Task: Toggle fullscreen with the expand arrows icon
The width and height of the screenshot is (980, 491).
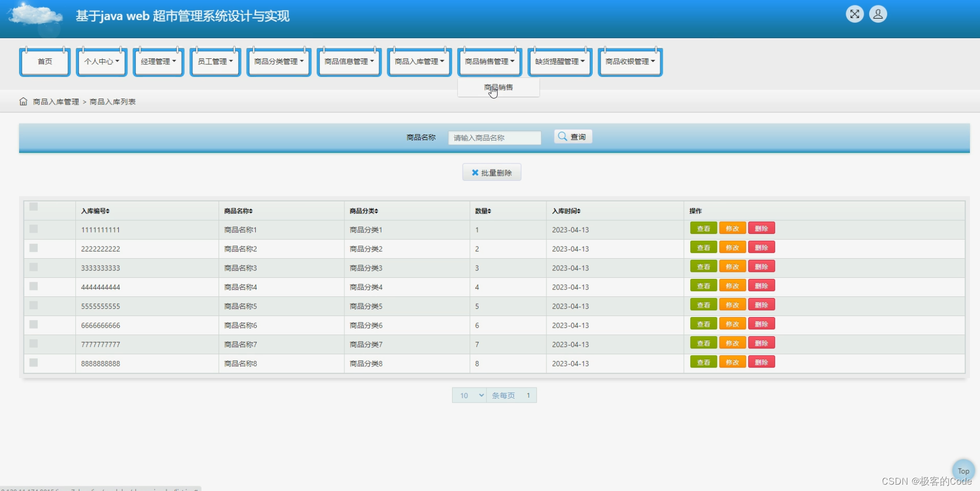Action: [854, 14]
